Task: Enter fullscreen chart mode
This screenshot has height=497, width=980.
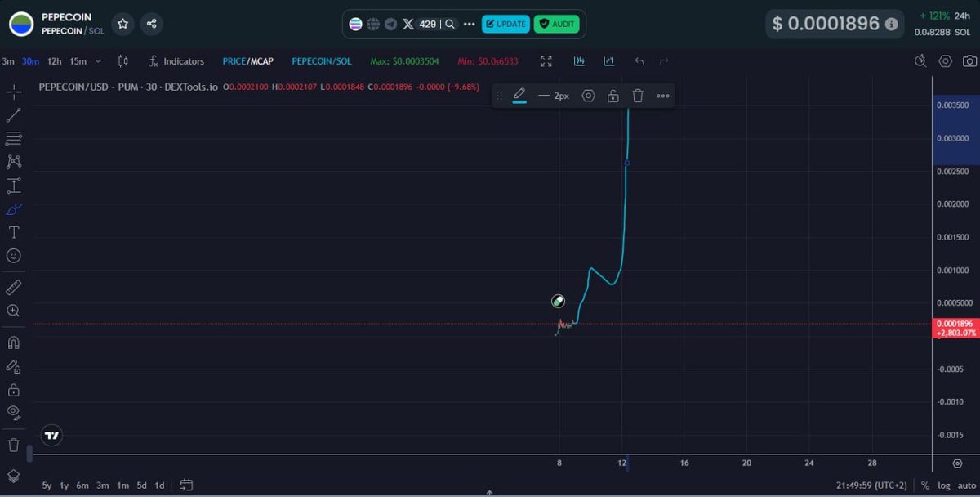Action: pyautogui.click(x=546, y=61)
